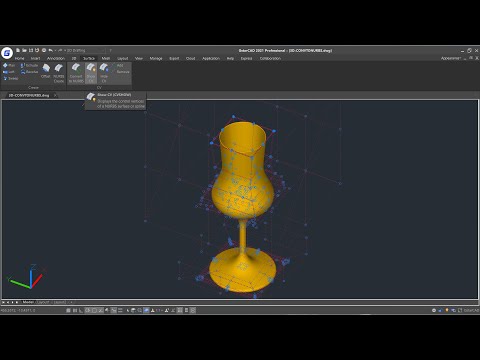Click the Open file icon in quick access toolbar

coord(24,50)
